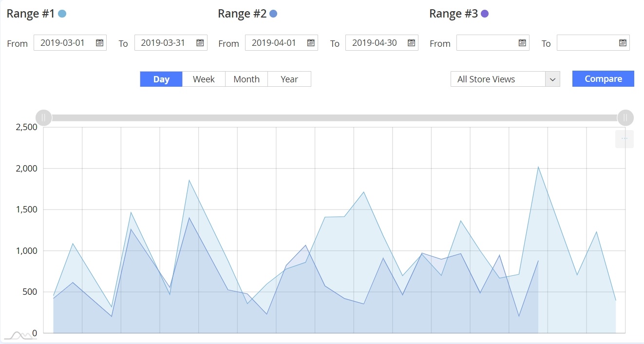The image size is (644, 344).
Task: Open calendar for Range #2 To date
Action: coord(411,43)
